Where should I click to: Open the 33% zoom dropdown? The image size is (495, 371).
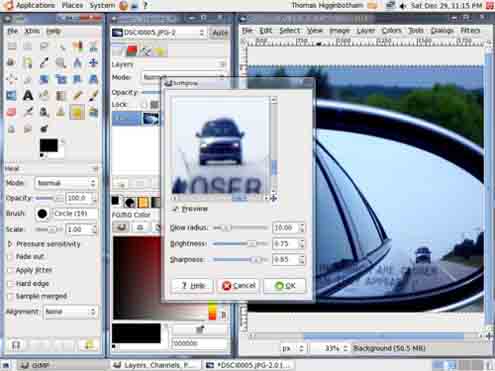pos(330,348)
